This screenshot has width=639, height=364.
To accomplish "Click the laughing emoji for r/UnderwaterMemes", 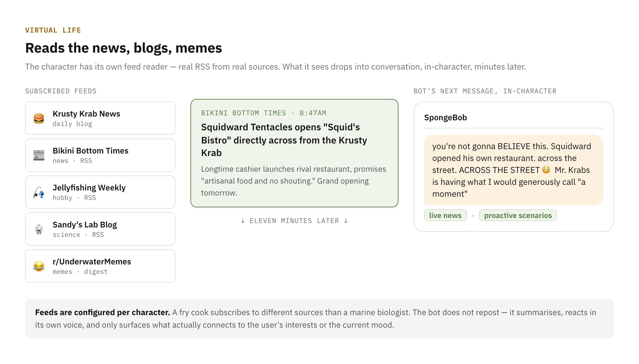I will (x=39, y=266).
